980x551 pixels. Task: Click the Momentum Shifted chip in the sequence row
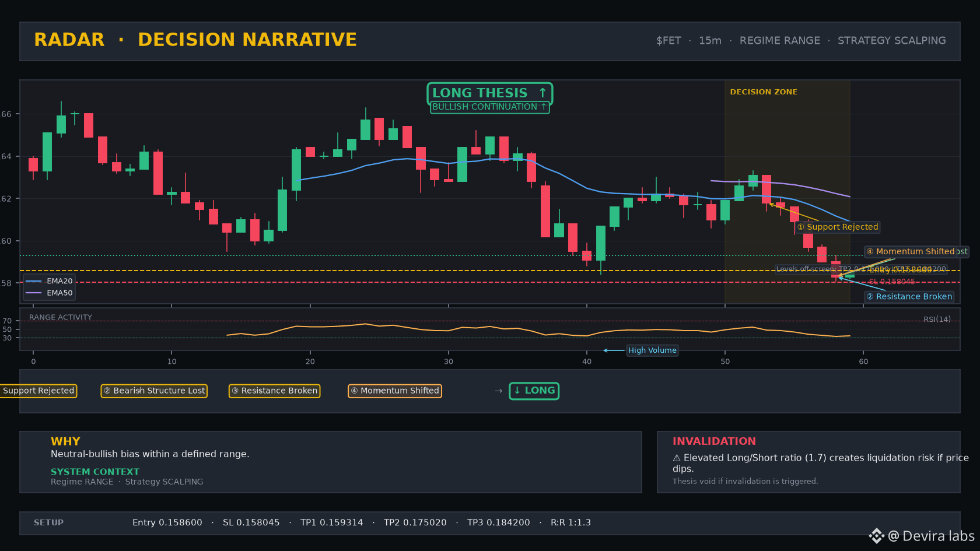click(394, 391)
